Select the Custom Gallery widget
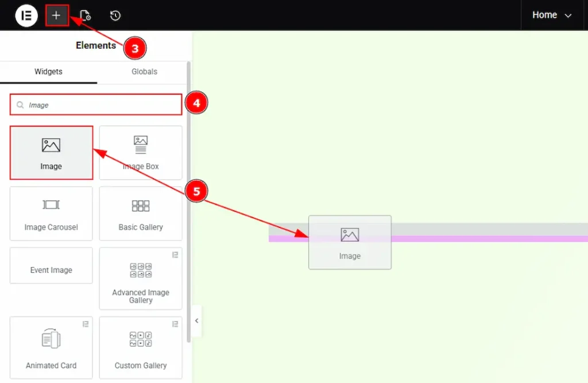Viewport: 588px width, 383px height. coord(141,348)
